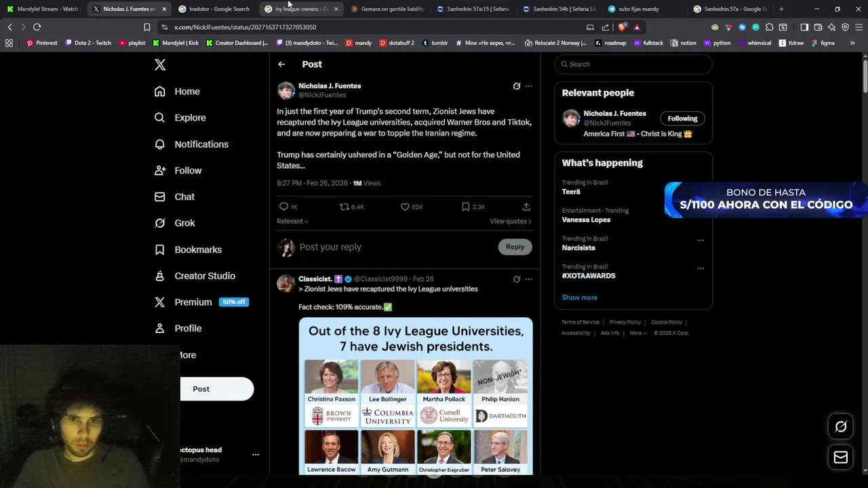The height and width of the screenshot is (488, 868).
Task: Open the Relevant sort dropdown
Action: pos(292,221)
